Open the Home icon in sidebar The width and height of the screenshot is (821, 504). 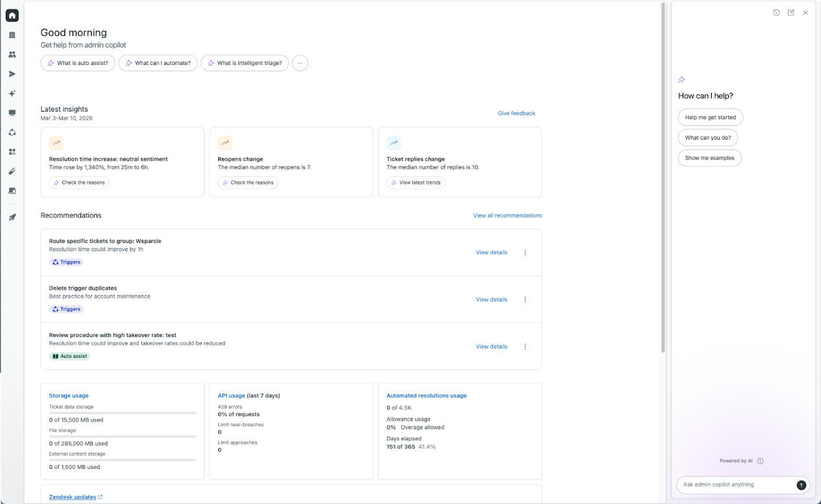[12, 16]
